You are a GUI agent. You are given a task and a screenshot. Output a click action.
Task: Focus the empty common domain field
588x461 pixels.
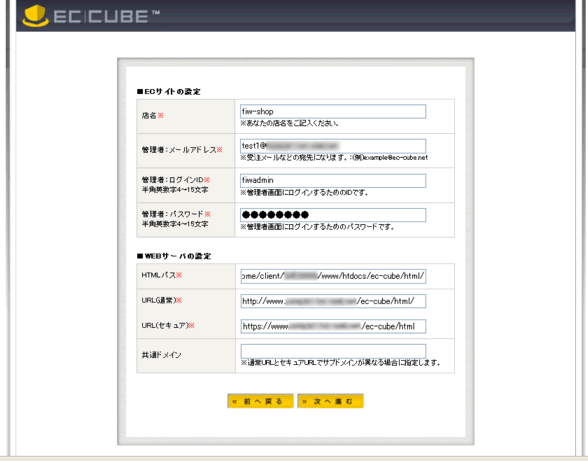click(x=333, y=351)
